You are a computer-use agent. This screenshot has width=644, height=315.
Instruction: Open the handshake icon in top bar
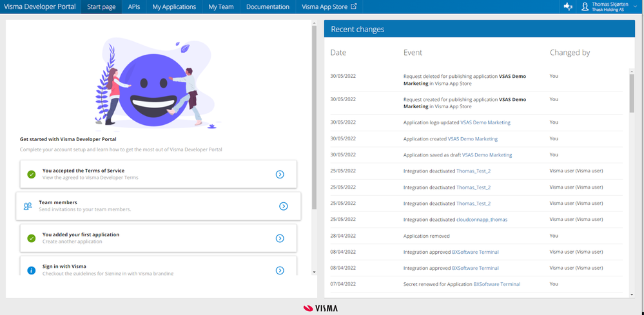568,7
